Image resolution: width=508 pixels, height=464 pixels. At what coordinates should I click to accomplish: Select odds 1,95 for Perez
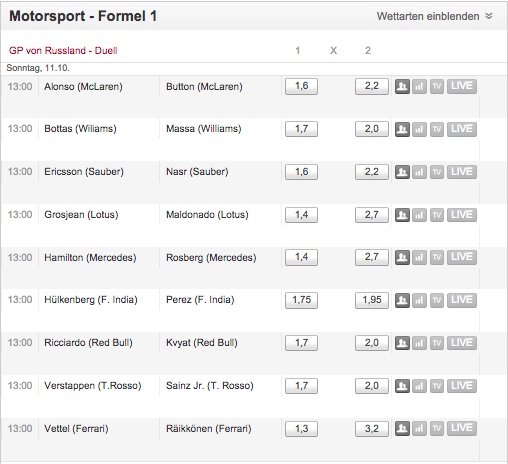372,300
